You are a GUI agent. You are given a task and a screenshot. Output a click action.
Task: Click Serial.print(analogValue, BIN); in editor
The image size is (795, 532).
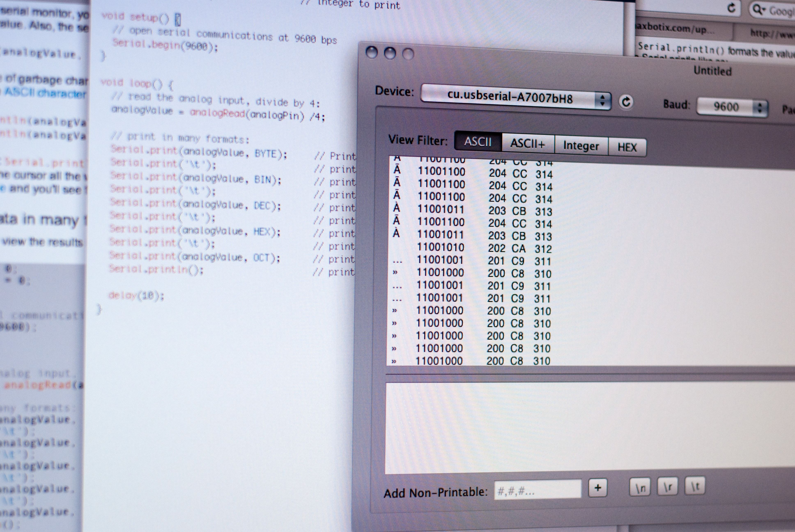tap(196, 178)
